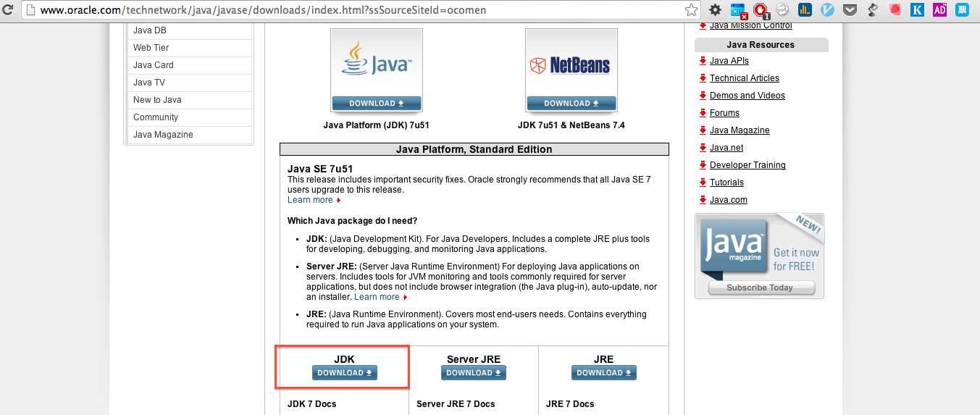Image resolution: width=980 pixels, height=415 pixels.
Task: Open Java.net resource link
Action: [x=726, y=148]
